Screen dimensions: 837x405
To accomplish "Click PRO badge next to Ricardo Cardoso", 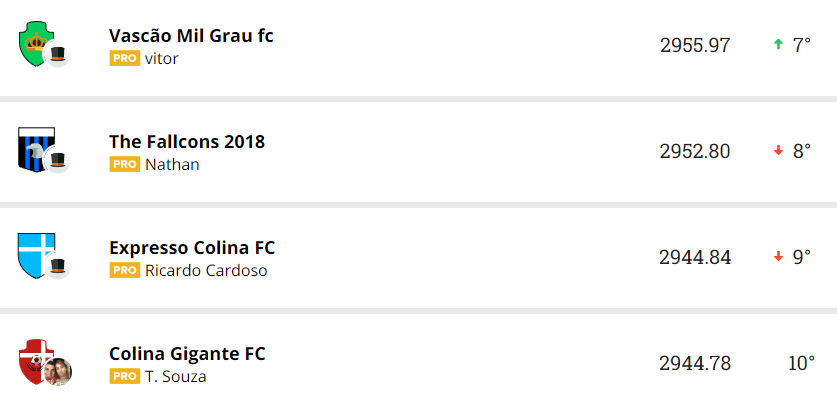I will [124, 270].
